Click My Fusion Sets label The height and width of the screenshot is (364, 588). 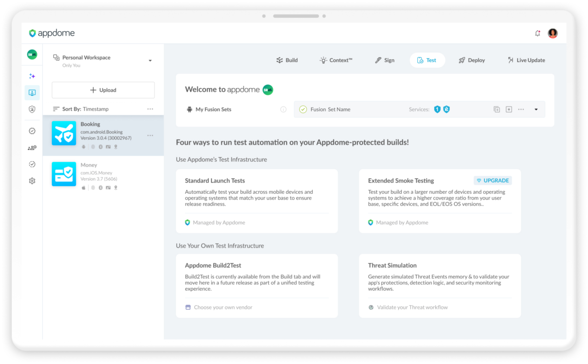pyautogui.click(x=214, y=110)
